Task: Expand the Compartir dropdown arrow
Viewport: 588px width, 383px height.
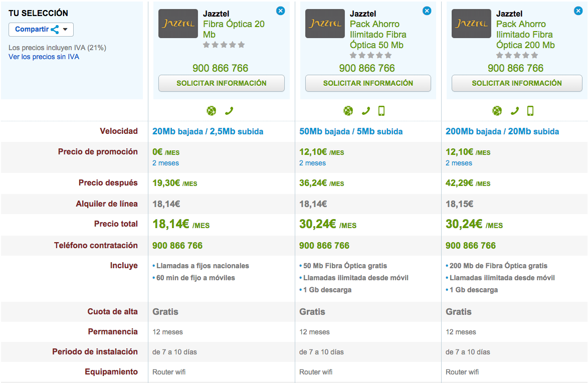Action: 65,29
